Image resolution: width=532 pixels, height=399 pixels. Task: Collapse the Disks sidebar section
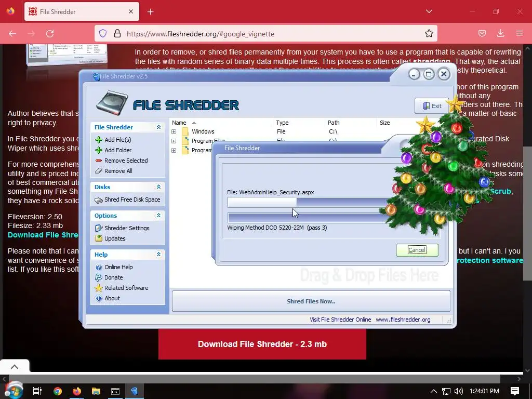coord(158,187)
